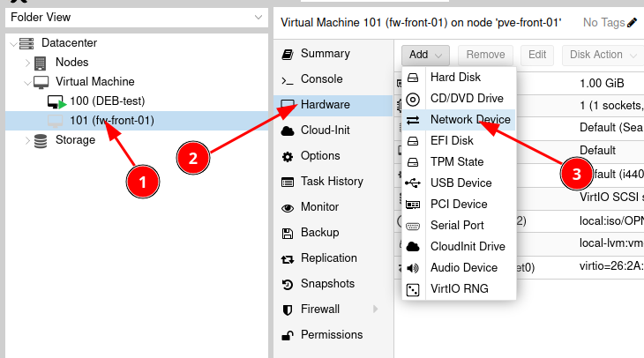Open the Add dropdown button
644x358 pixels.
coord(426,55)
